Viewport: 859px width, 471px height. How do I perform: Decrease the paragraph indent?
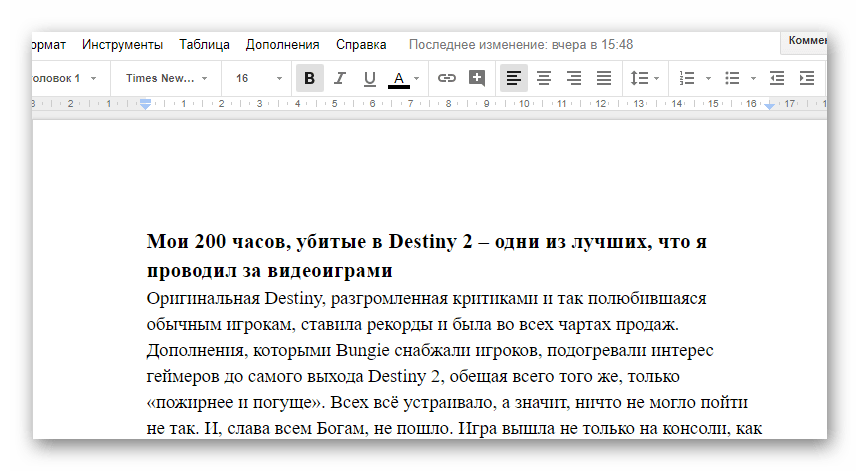click(x=777, y=78)
